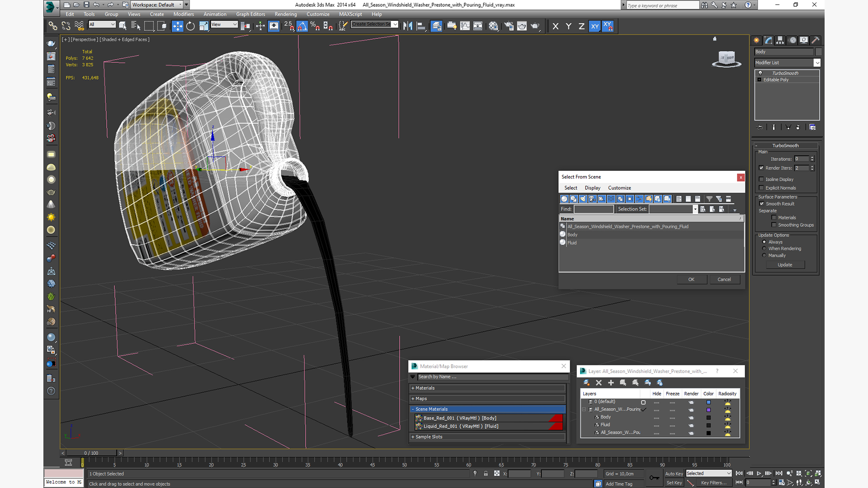Select the When Rendering update option
The height and width of the screenshot is (488, 868).
(764, 249)
